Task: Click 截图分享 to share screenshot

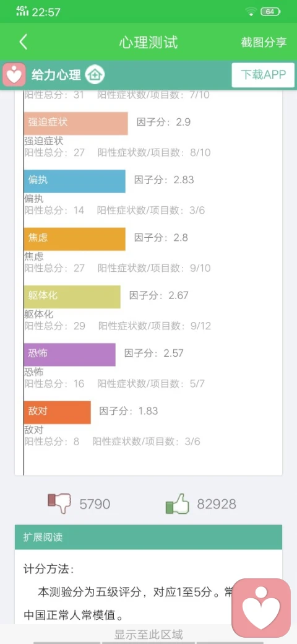Action: point(264,42)
